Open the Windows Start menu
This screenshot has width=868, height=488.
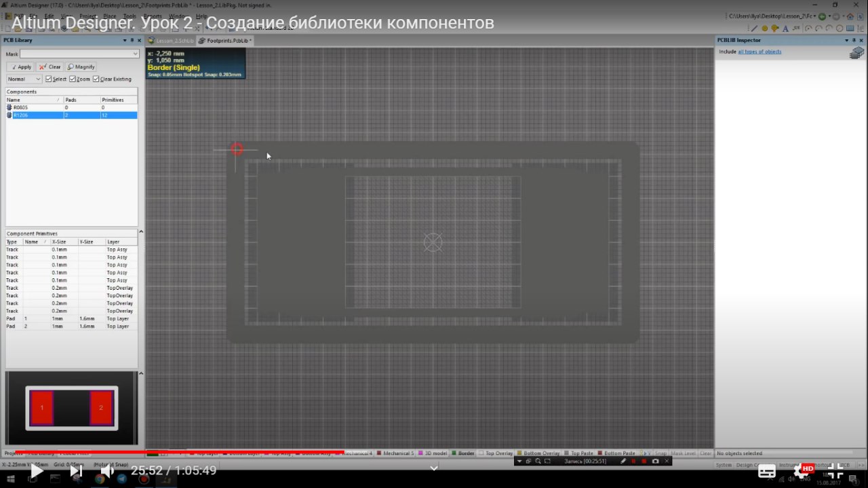(x=11, y=478)
